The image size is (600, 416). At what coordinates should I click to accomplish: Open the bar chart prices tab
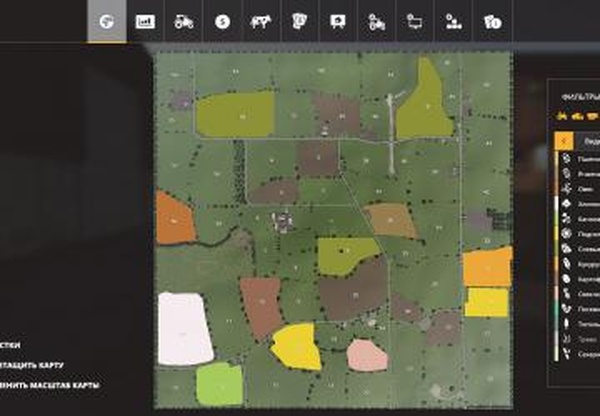[x=145, y=22]
